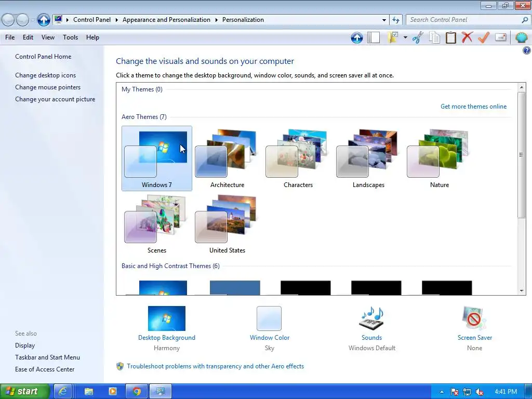Click the scroll up arrow of themes list

click(x=522, y=87)
